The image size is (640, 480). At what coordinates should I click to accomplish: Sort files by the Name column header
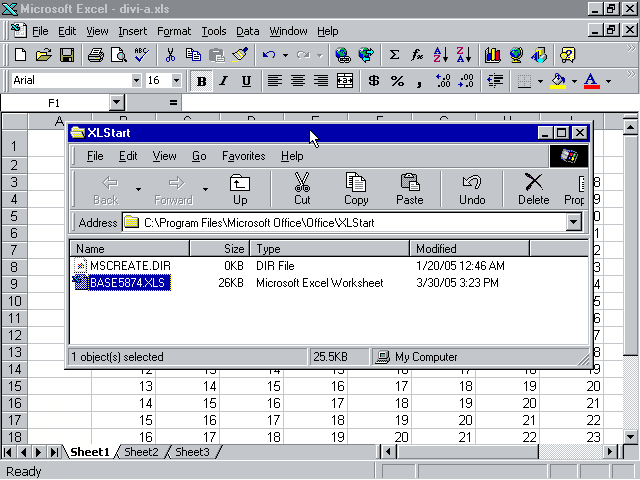tap(130, 249)
